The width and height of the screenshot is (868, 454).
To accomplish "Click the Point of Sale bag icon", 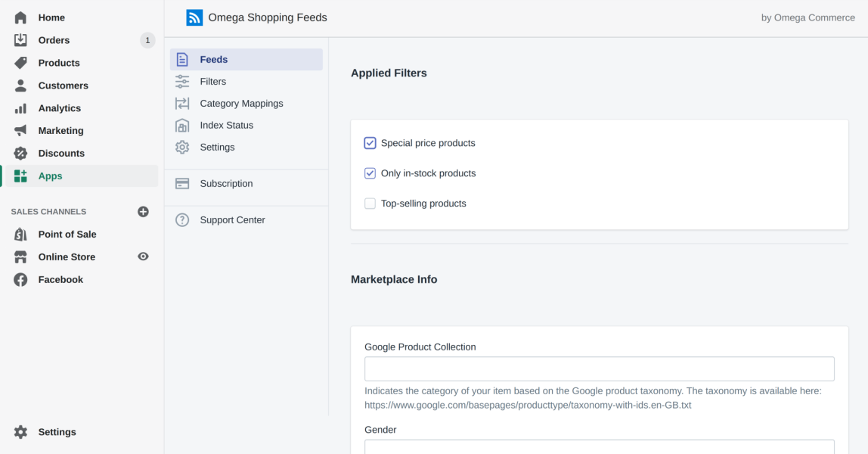I will tap(20, 235).
